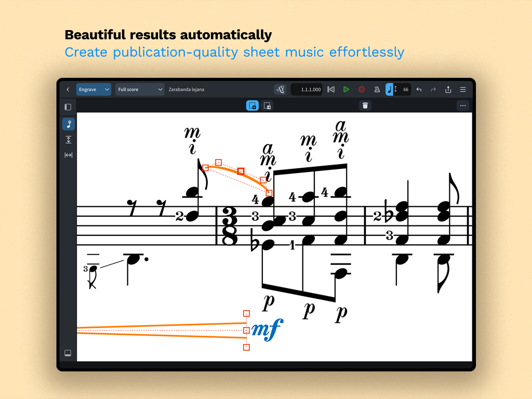The image size is (532, 399).
Task: Select the graphic editing tool in the left sidebar
Action: click(68, 124)
